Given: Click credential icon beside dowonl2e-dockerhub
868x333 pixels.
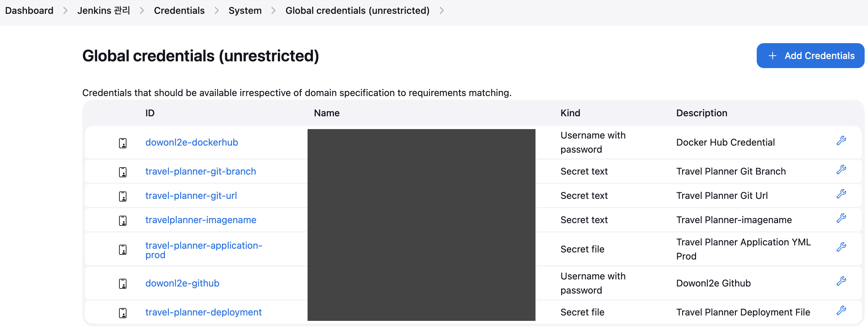Looking at the screenshot, I should click(x=123, y=143).
